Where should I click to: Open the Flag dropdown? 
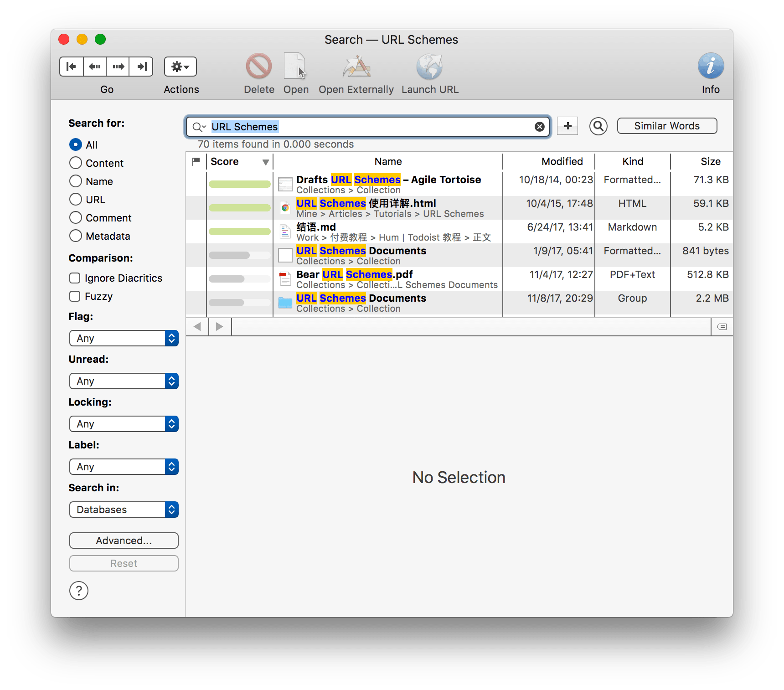pyautogui.click(x=124, y=338)
